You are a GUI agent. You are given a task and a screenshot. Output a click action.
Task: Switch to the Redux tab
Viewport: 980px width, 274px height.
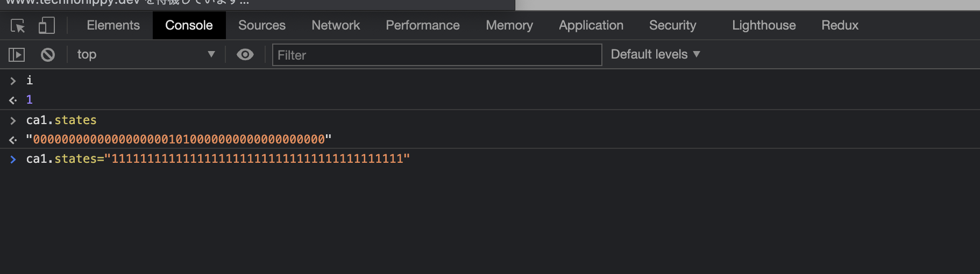[840, 25]
